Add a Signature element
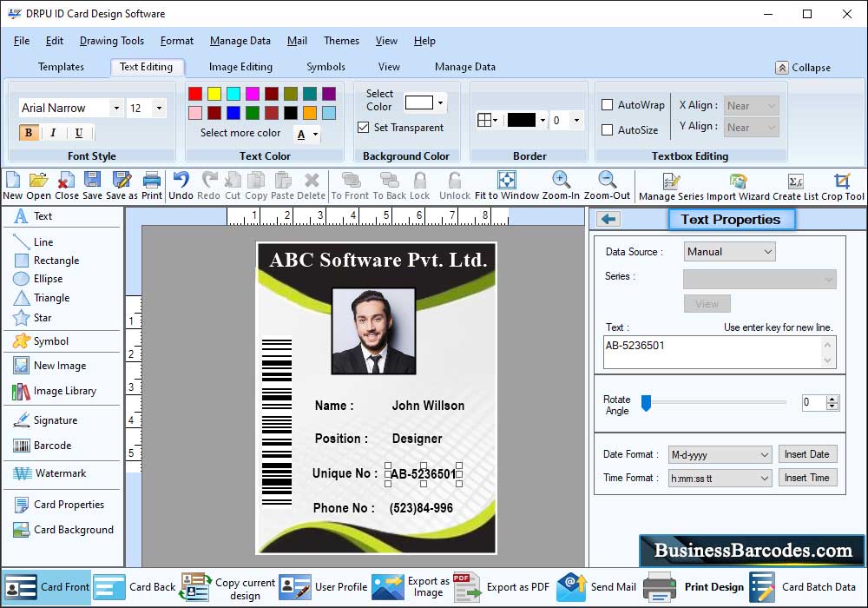Viewport: 868px width, 608px height. click(x=45, y=420)
